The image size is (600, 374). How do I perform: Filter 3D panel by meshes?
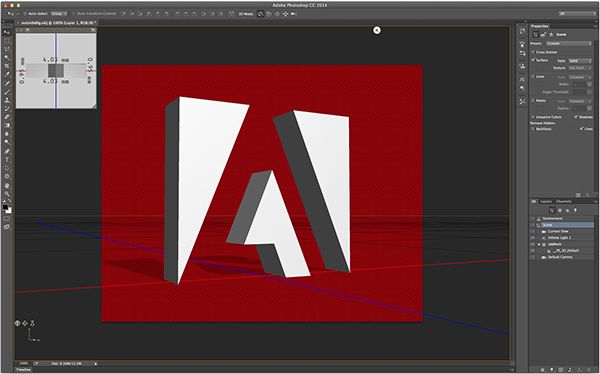click(560, 210)
